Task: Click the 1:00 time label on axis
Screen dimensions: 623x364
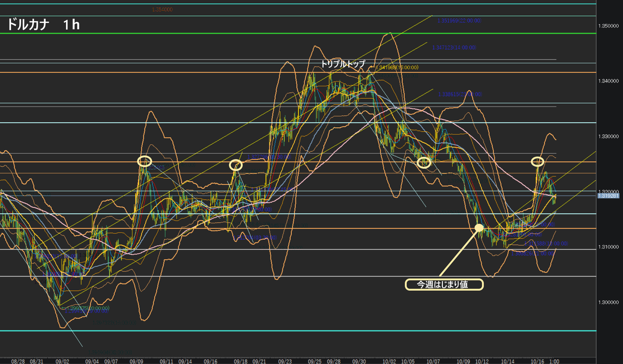Action: pyautogui.click(x=554, y=360)
